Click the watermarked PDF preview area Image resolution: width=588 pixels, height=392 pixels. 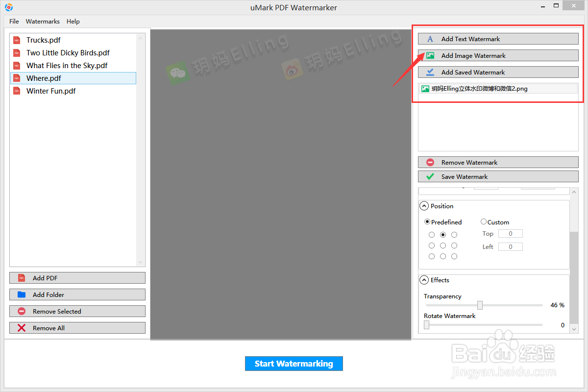(281, 184)
